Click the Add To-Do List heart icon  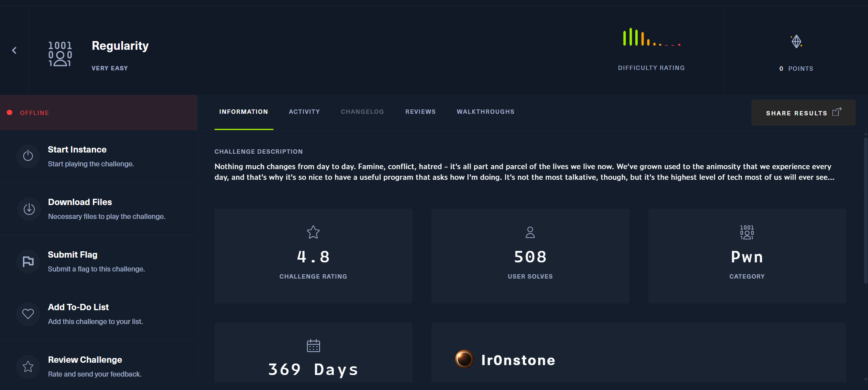tap(28, 314)
